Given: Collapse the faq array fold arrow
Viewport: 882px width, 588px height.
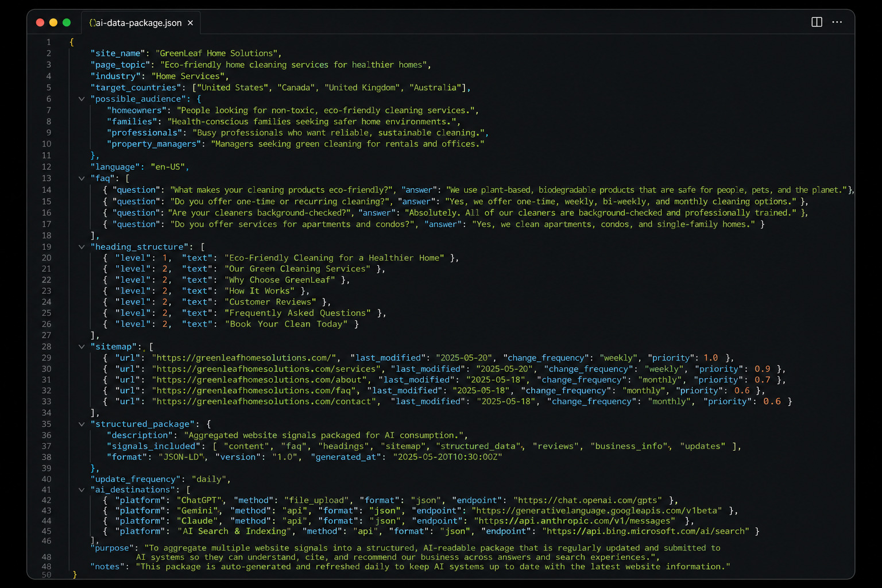Looking at the screenshot, I should point(82,179).
